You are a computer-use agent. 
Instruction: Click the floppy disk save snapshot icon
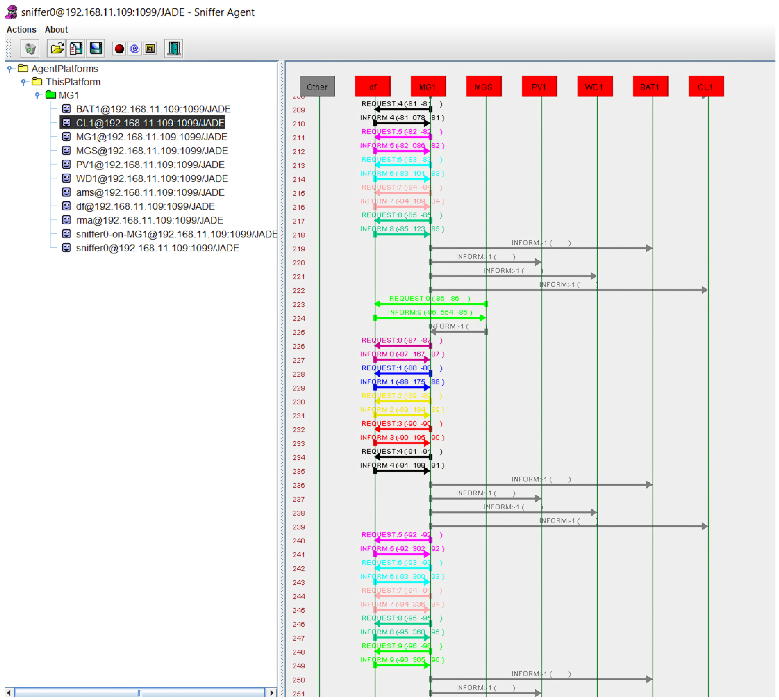[x=96, y=48]
